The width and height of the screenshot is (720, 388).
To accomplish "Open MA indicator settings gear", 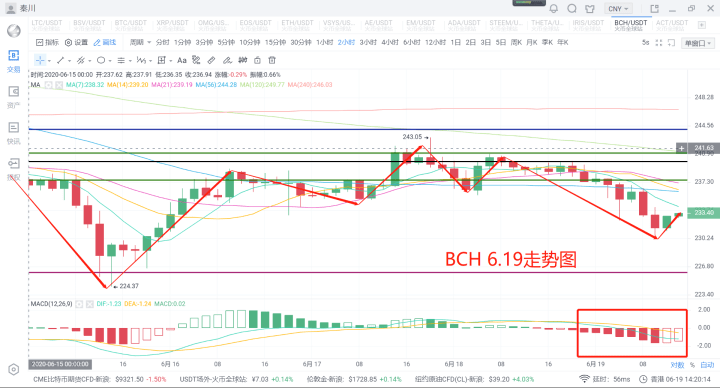I will pos(49,85).
